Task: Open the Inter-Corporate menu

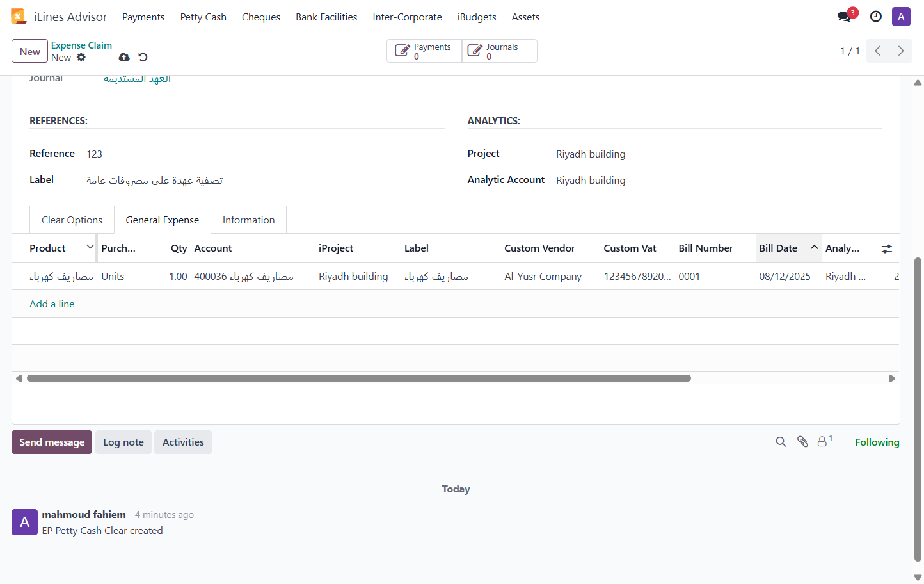Action: [407, 17]
